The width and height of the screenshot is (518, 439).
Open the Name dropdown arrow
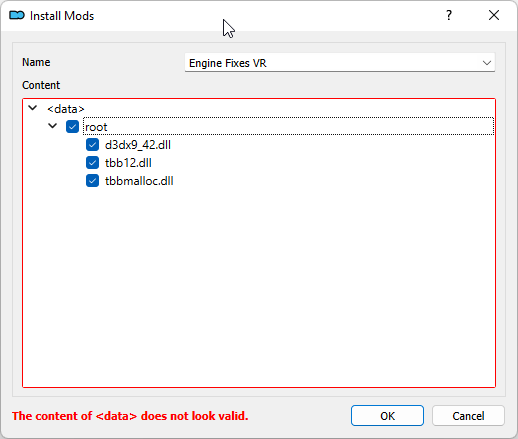[487, 63]
